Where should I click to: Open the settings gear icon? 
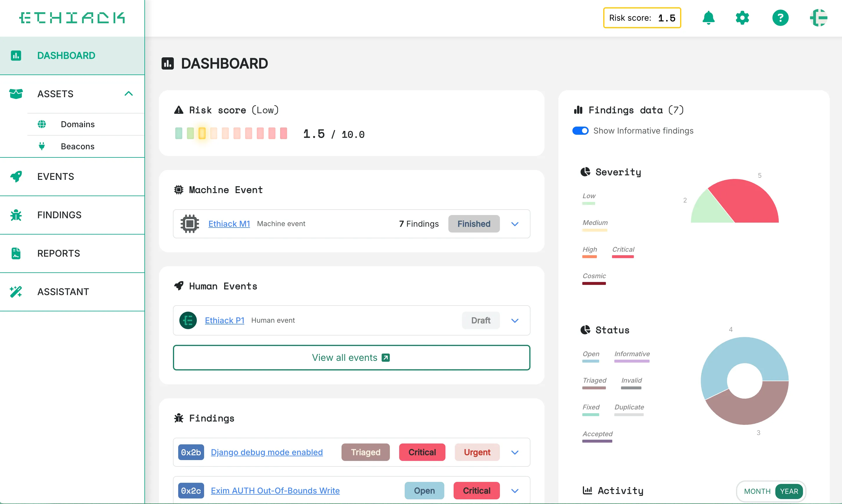pos(742,18)
